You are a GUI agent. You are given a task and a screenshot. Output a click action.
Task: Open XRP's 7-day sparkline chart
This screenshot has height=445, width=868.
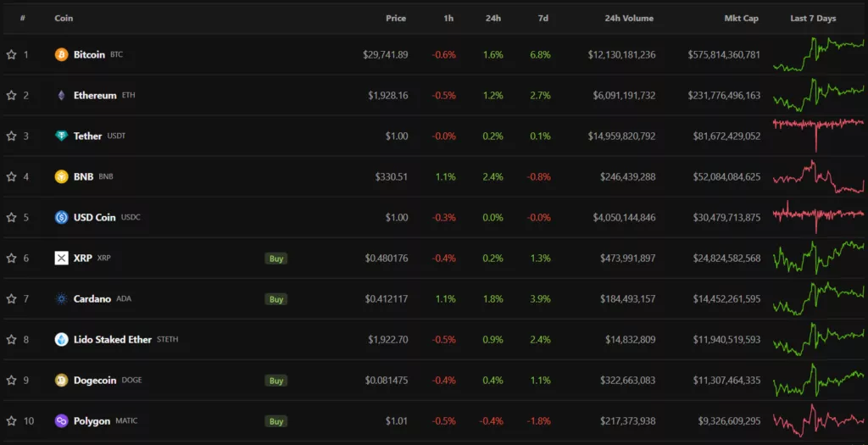(x=819, y=258)
